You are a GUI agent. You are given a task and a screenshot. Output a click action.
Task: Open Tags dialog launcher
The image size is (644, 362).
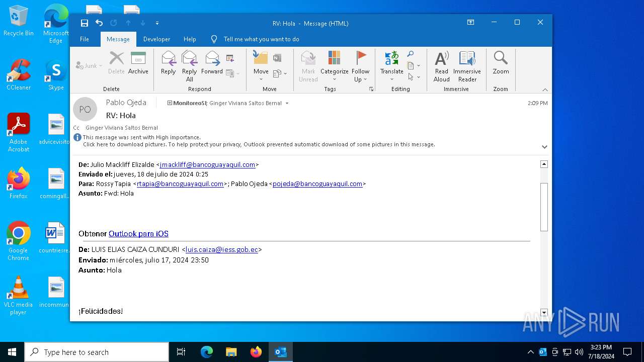[x=371, y=89]
